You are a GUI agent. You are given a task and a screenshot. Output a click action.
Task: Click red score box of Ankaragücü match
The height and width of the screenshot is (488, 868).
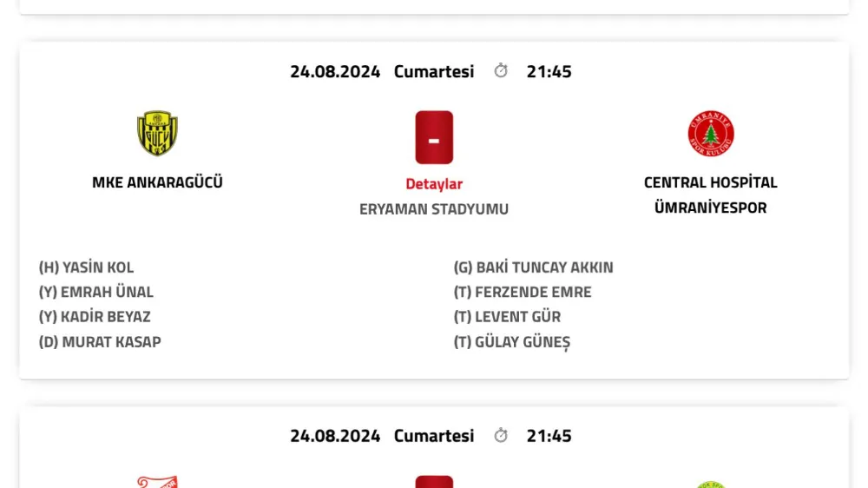[x=434, y=137]
